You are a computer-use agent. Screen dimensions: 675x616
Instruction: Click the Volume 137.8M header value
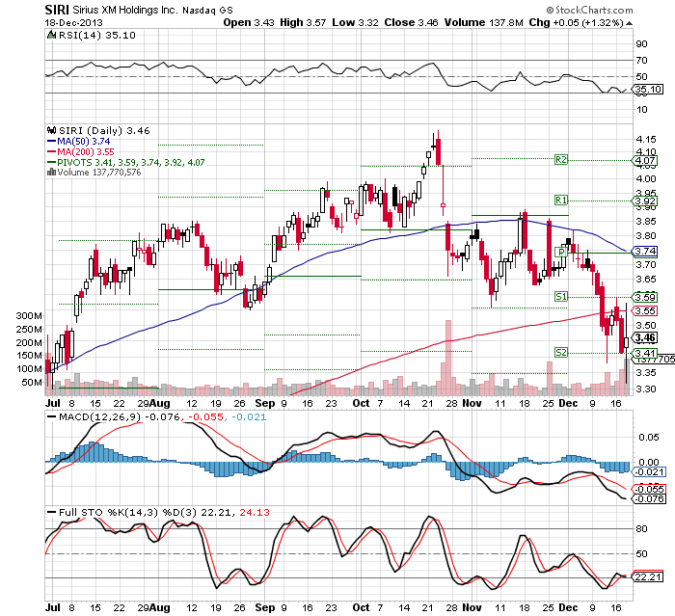tap(483, 23)
